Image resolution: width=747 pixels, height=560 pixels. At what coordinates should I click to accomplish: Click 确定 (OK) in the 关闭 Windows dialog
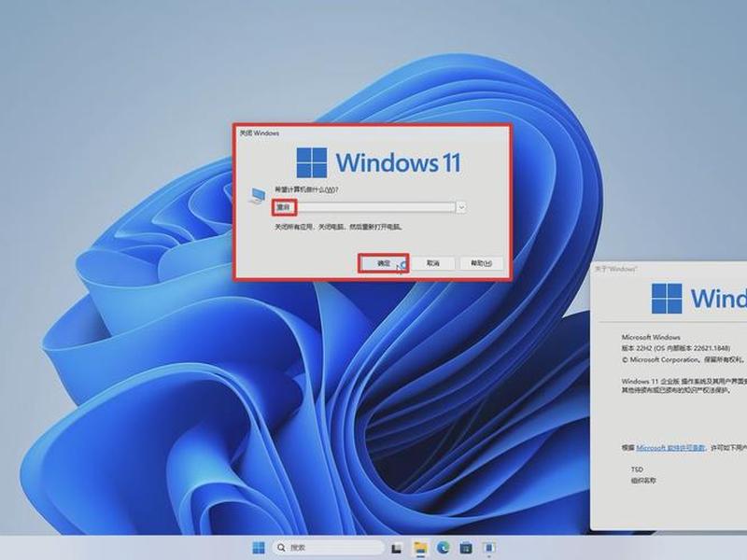pos(384,263)
